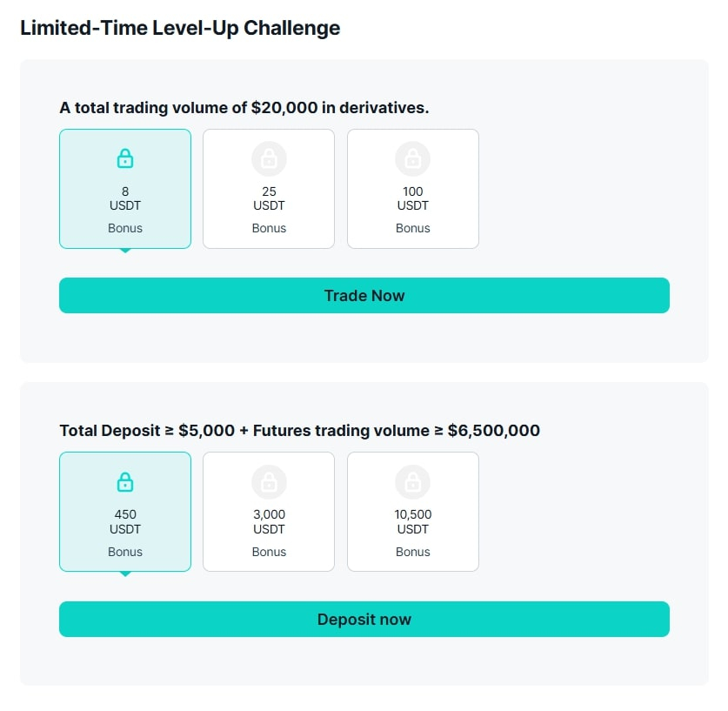
Task: Click the $20,000 derivatives trading volume heading
Action: (244, 107)
